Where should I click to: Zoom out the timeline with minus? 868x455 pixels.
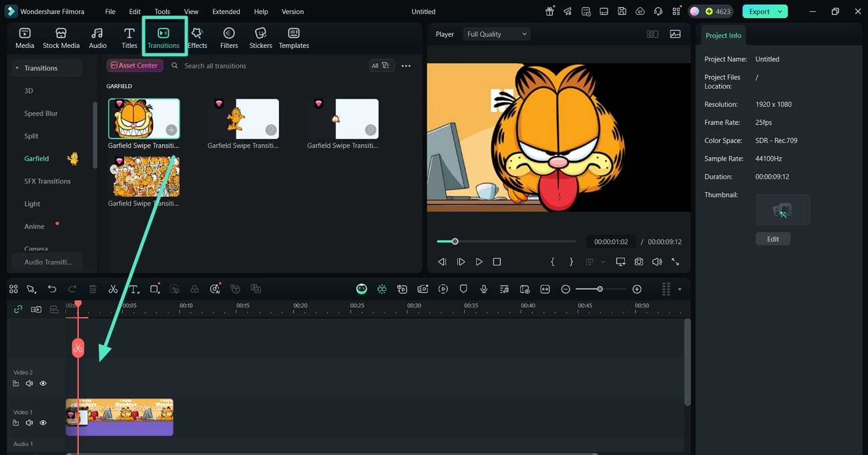click(x=566, y=289)
